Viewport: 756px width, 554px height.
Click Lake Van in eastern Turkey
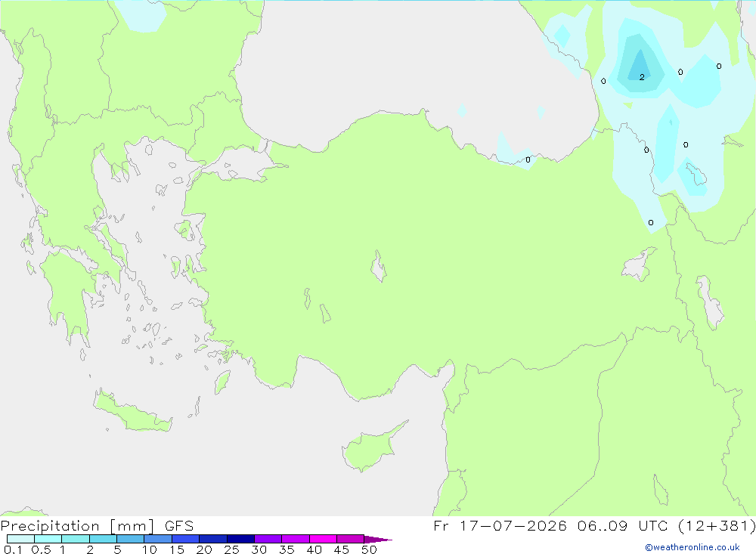(x=640, y=265)
